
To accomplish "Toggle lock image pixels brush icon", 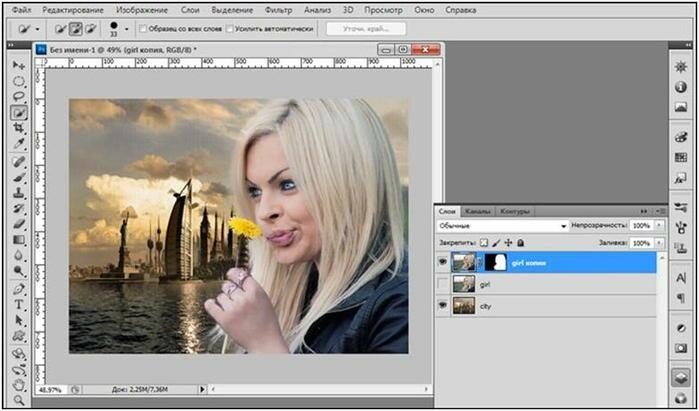I will (x=496, y=243).
